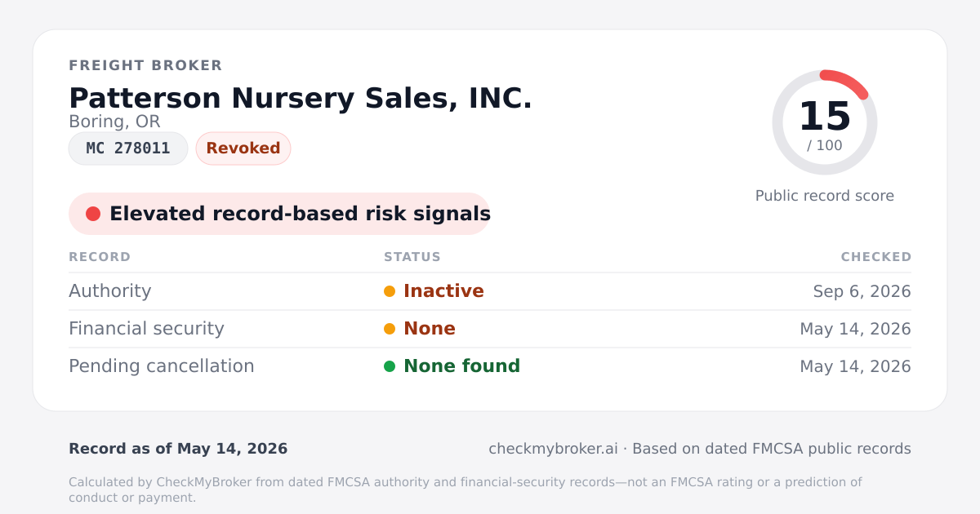Click the red dot beside Elevated risk signals
This screenshot has width=980, height=514.
click(93, 214)
